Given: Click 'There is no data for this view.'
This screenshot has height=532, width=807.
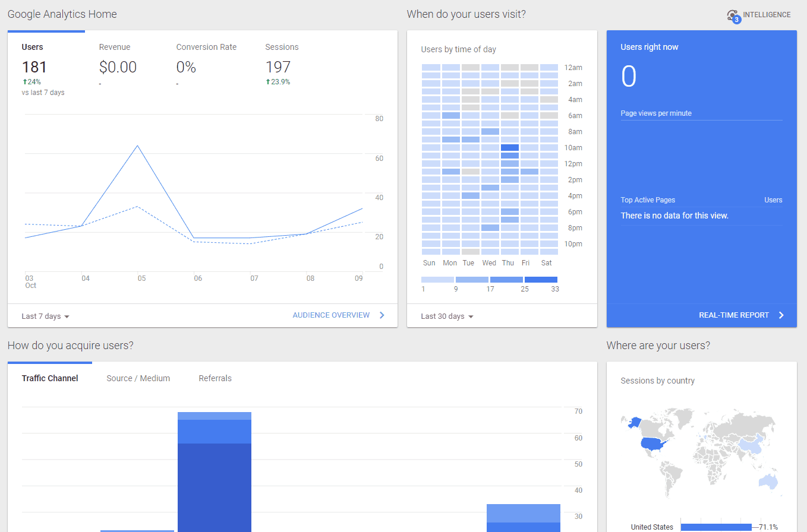Looking at the screenshot, I should 674,216.
